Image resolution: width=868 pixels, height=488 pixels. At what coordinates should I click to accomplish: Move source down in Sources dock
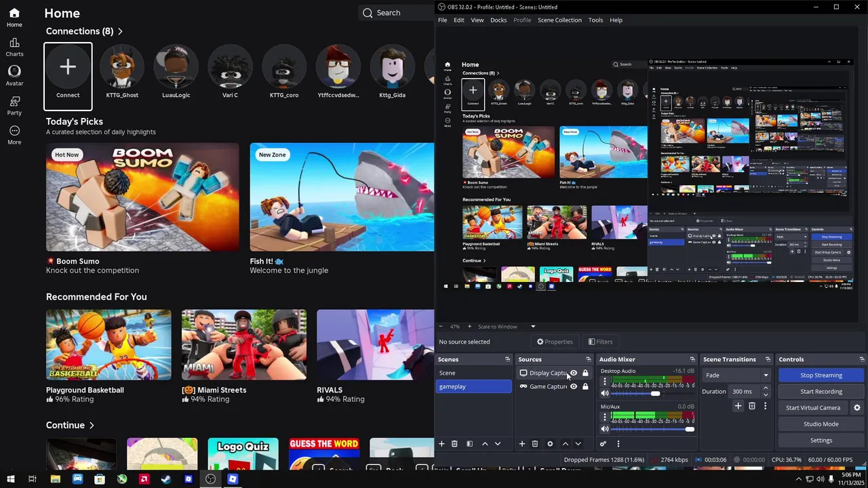click(x=578, y=444)
